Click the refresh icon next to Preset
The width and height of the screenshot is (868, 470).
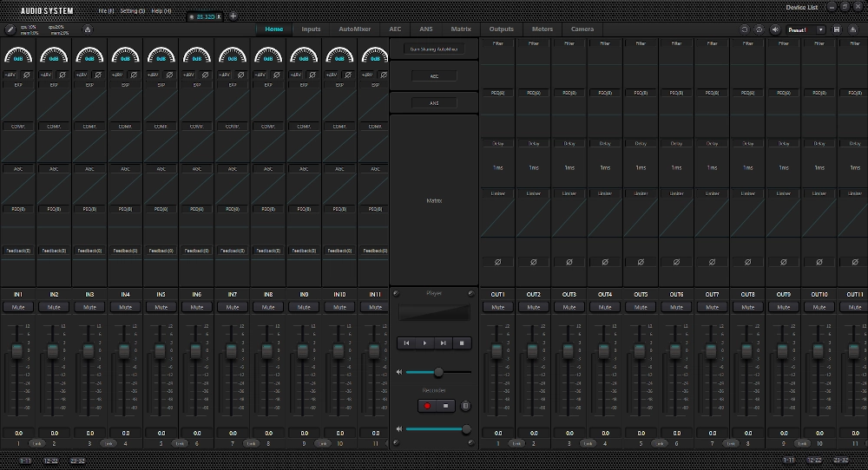pyautogui.click(x=745, y=29)
